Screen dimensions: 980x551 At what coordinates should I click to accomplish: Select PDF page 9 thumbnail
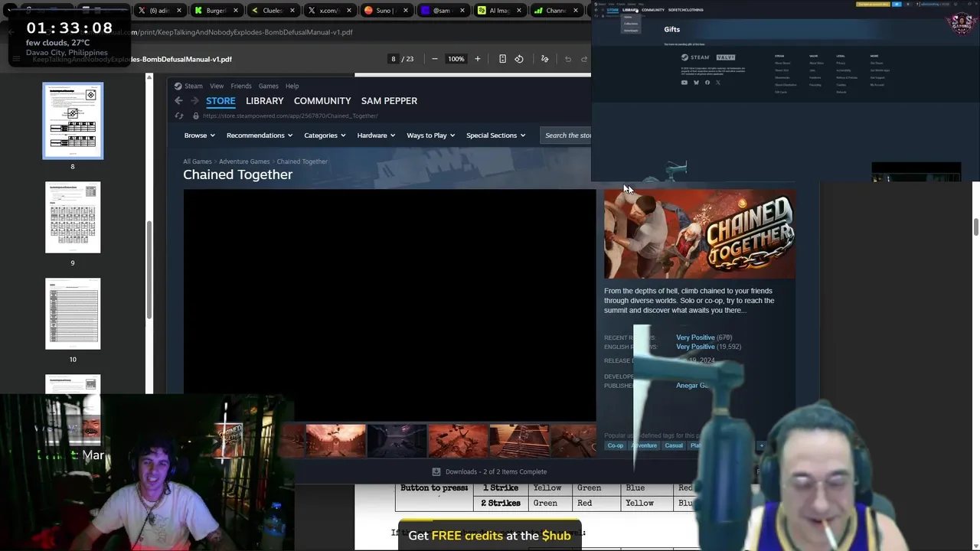73,217
